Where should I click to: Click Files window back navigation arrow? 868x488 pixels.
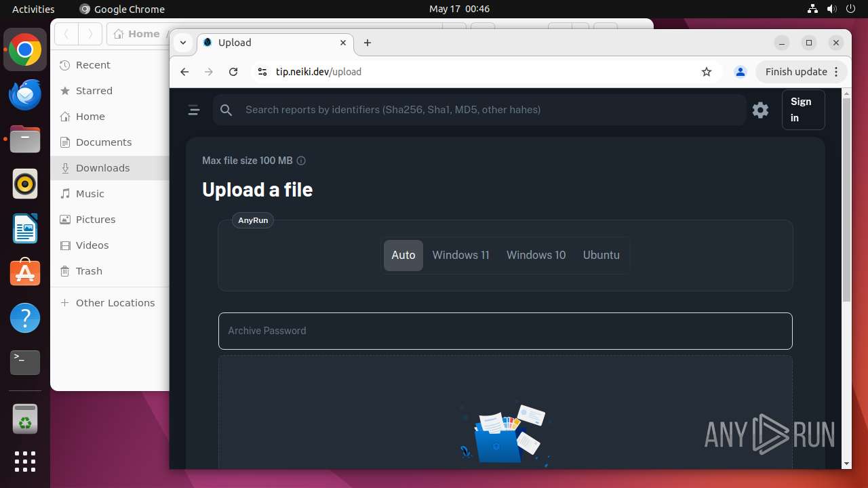pyautogui.click(x=66, y=34)
